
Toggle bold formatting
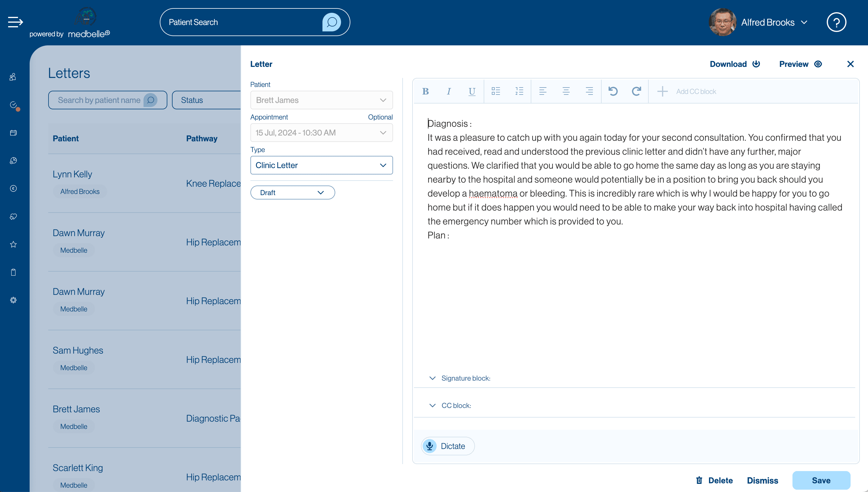(425, 91)
